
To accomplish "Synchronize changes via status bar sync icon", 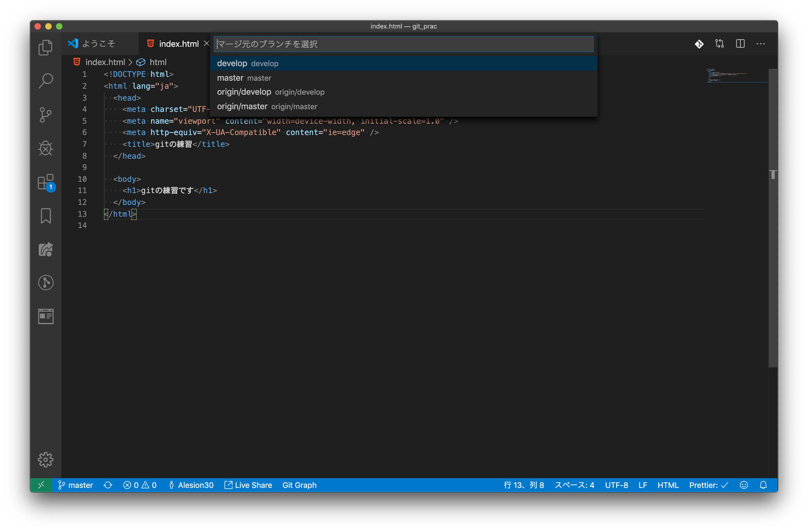I will tap(108, 485).
